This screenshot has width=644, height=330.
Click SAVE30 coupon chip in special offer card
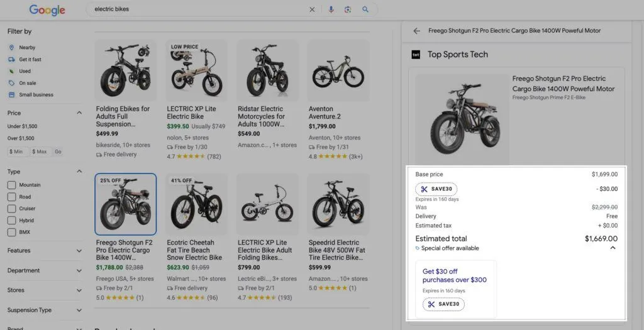443,304
